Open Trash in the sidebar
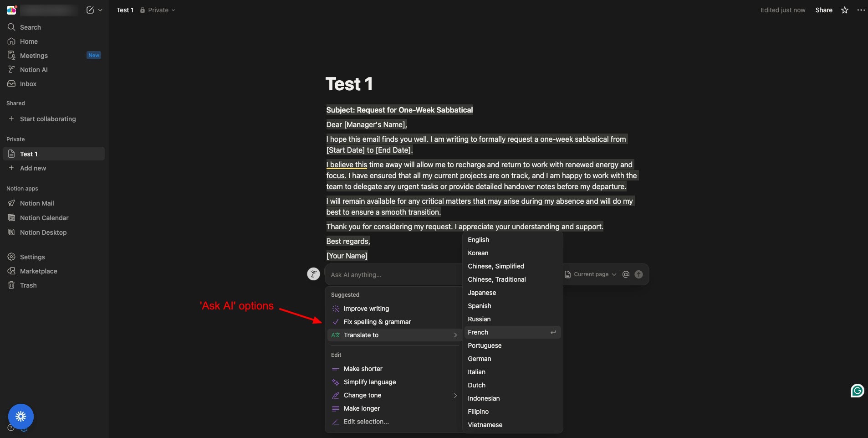The image size is (868, 438). pos(28,285)
